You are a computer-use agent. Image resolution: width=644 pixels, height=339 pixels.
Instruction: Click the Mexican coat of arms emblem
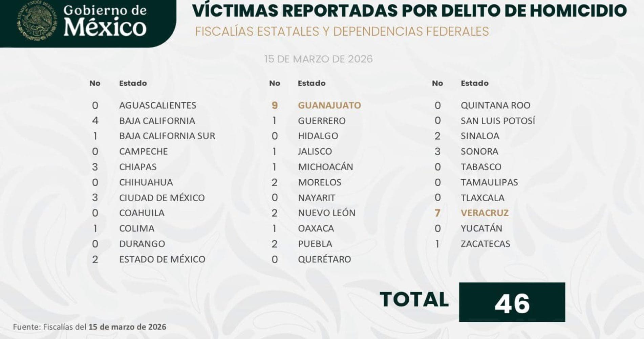[x=37, y=21]
